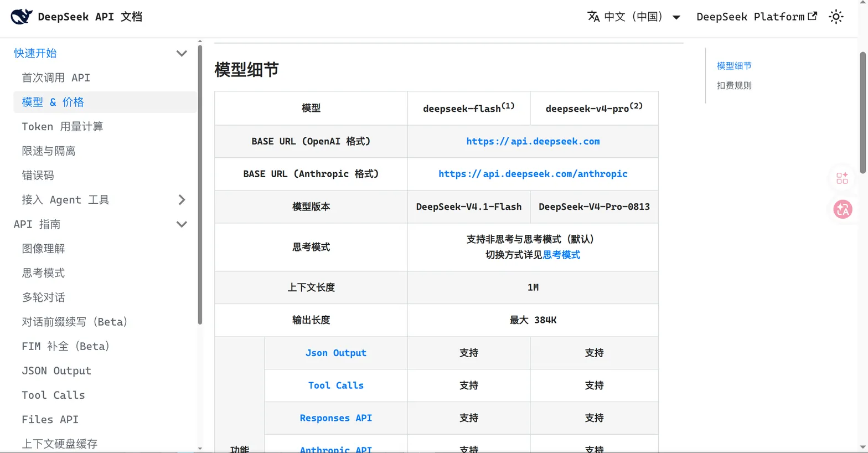Viewport: 868px width, 453px height.
Task: Open the 错误码 sidebar item
Action: [38, 175]
